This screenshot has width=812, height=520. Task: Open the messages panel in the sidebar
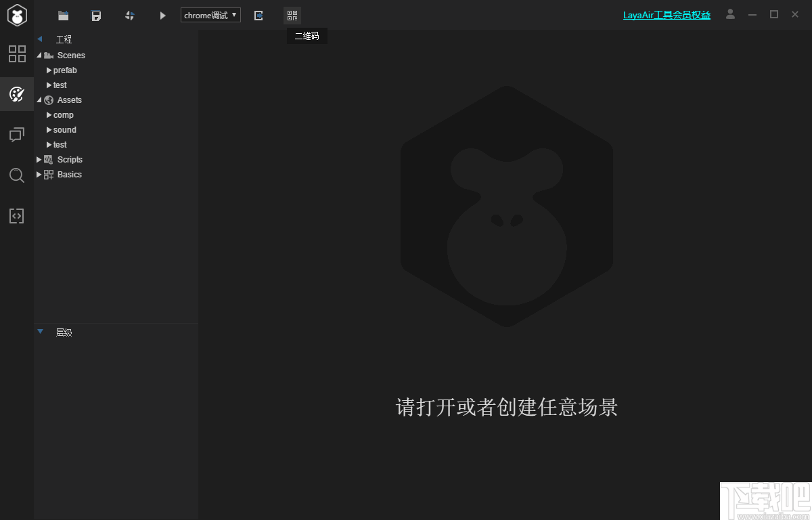[16, 135]
